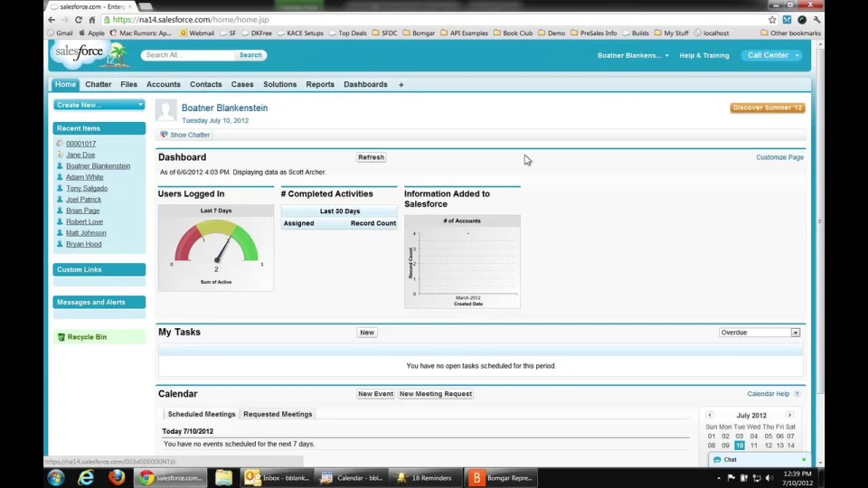Screen dimensions: 868x488
Task: Launch Firefox from taskbar
Action: tap(117, 477)
